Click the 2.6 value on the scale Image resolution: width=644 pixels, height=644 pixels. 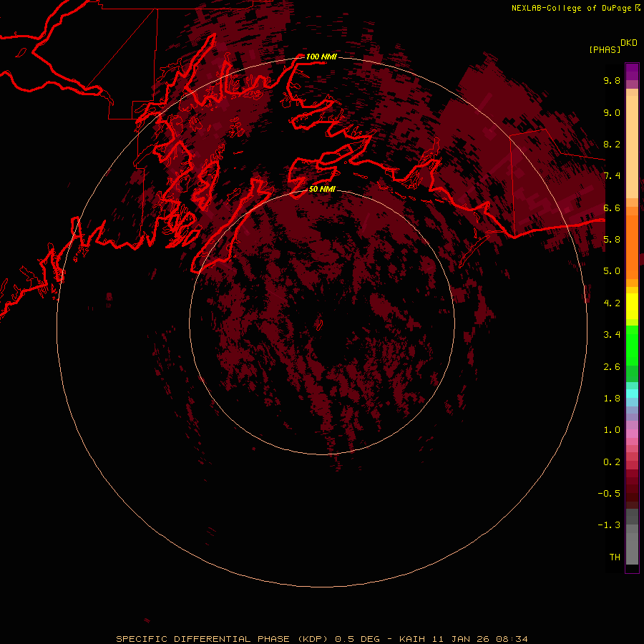(x=612, y=367)
